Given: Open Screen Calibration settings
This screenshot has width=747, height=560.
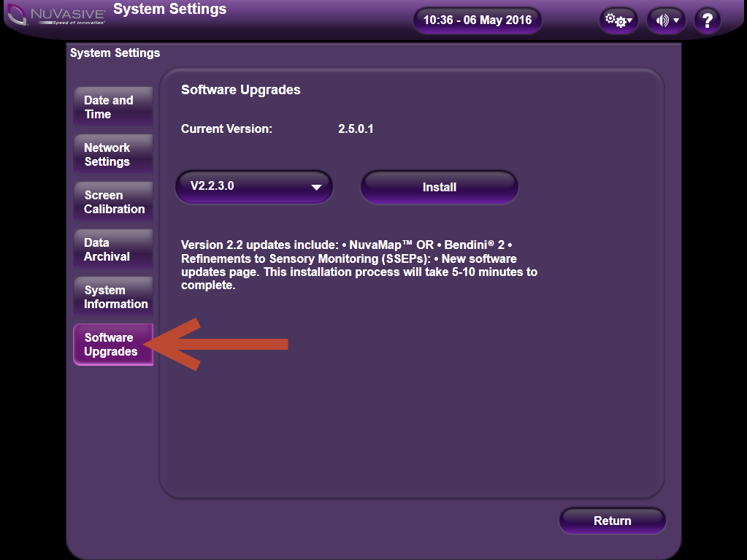Looking at the screenshot, I should pos(113,202).
